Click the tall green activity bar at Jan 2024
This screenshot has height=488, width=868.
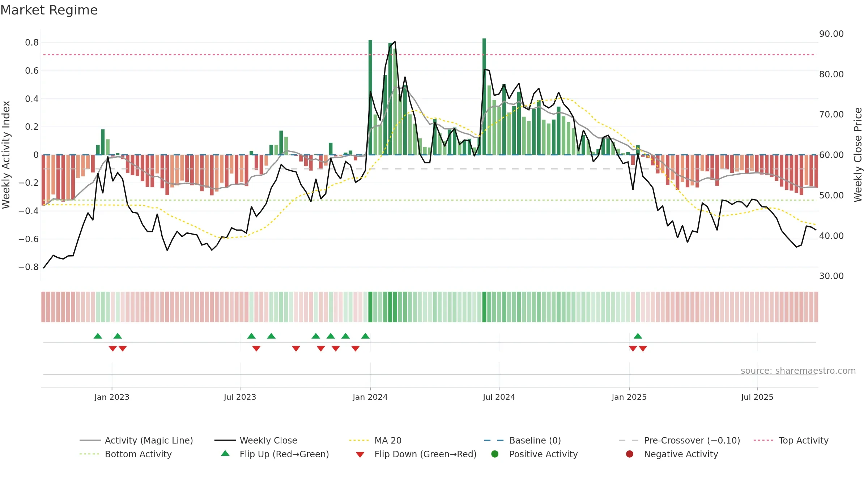click(370, 97)
